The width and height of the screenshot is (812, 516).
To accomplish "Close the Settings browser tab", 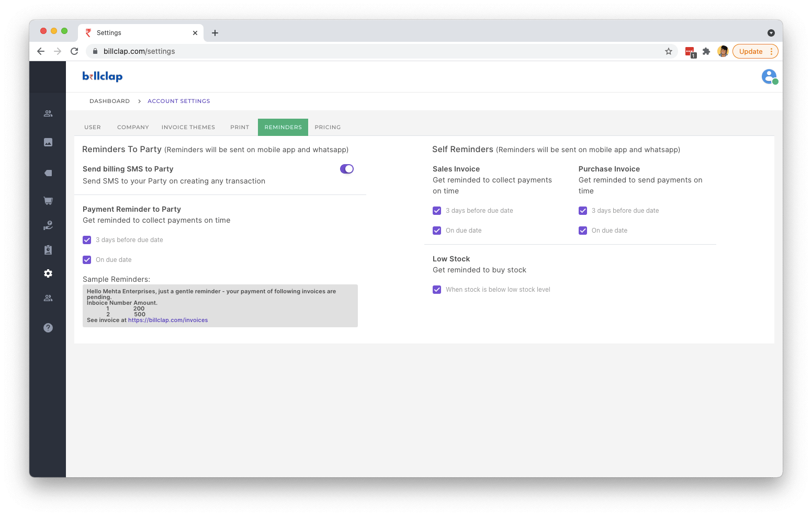I will point(195,33).
